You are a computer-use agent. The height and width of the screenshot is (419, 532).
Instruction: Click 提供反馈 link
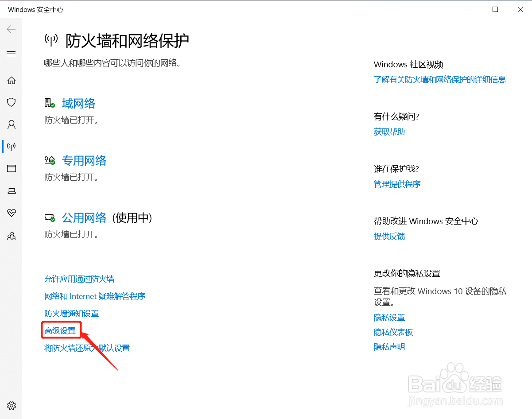click(x=389, y=237)
